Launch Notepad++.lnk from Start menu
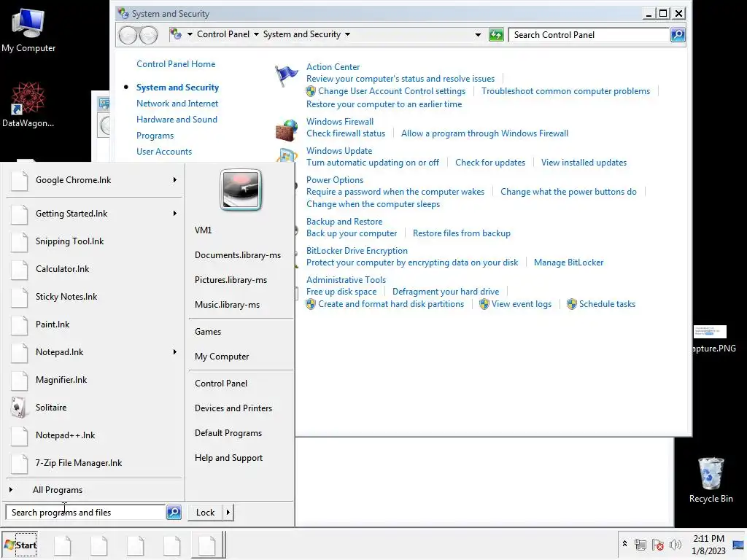 coord(65,435)
